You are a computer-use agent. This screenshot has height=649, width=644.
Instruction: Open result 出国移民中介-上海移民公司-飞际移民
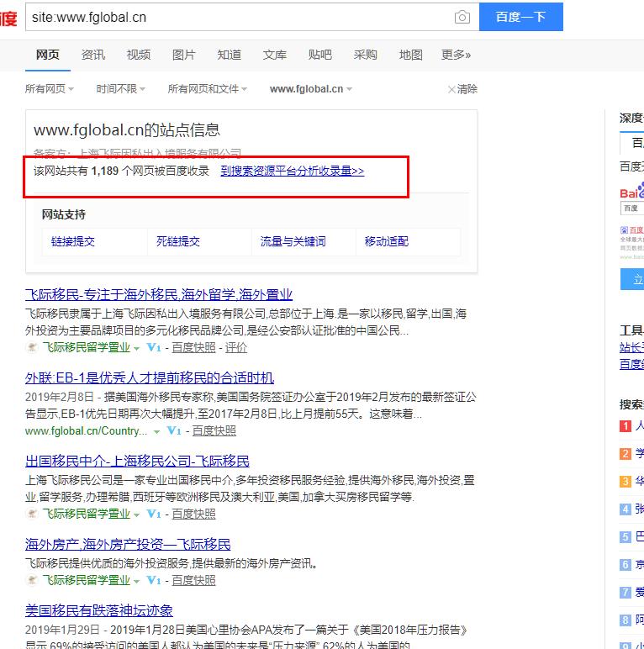137,461
